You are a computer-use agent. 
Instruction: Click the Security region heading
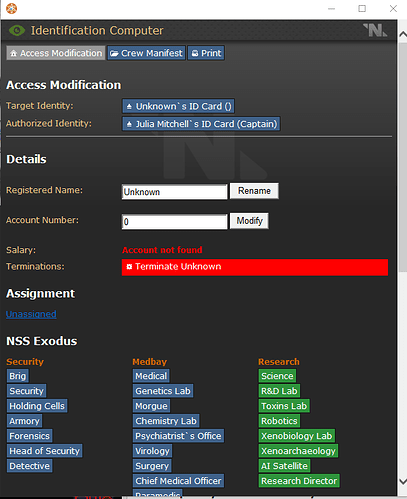25,362
